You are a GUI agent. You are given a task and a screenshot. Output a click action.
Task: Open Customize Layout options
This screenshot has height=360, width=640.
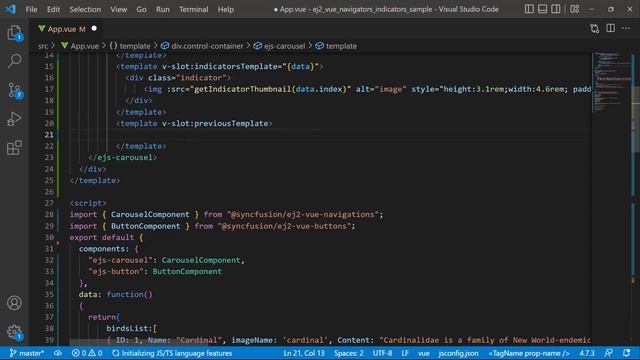coord(575,9)
